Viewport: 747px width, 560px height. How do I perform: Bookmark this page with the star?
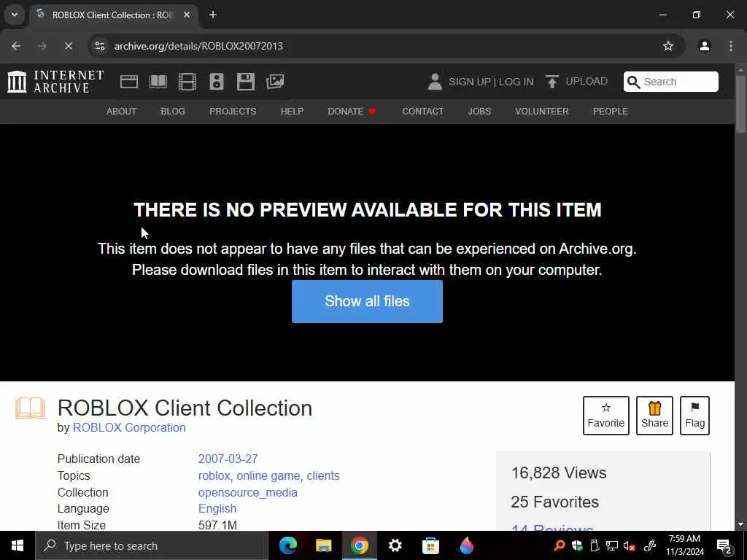pos(668,46)
